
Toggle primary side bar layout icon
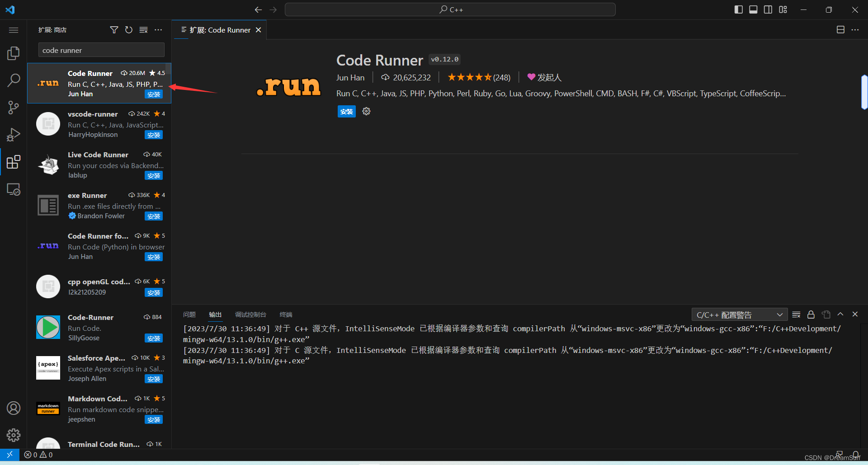click(739, 9)
